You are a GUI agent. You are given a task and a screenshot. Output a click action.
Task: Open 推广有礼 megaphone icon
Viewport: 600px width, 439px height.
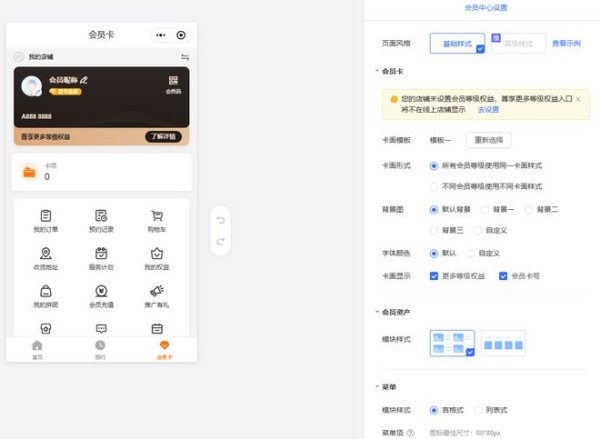(x=157, y=291)
